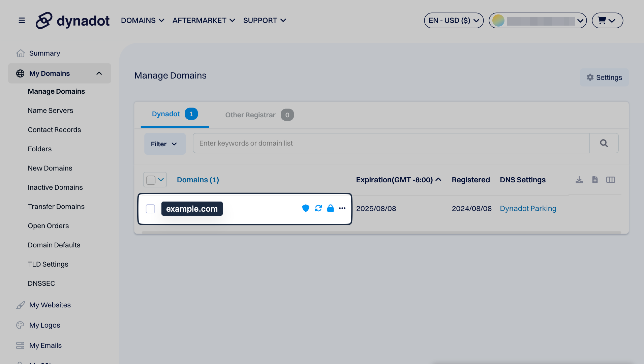Click the keyword search input field
This screenshot has width=644, height=364.
391,143
